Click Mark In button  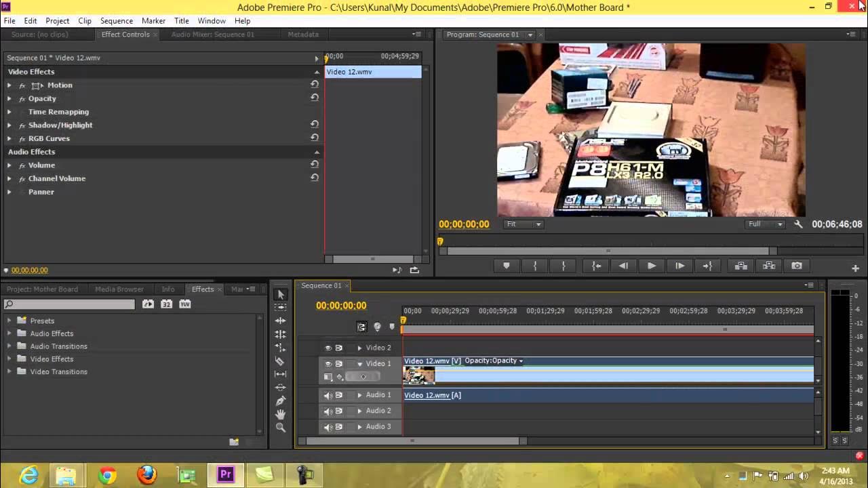pos(535,266)
